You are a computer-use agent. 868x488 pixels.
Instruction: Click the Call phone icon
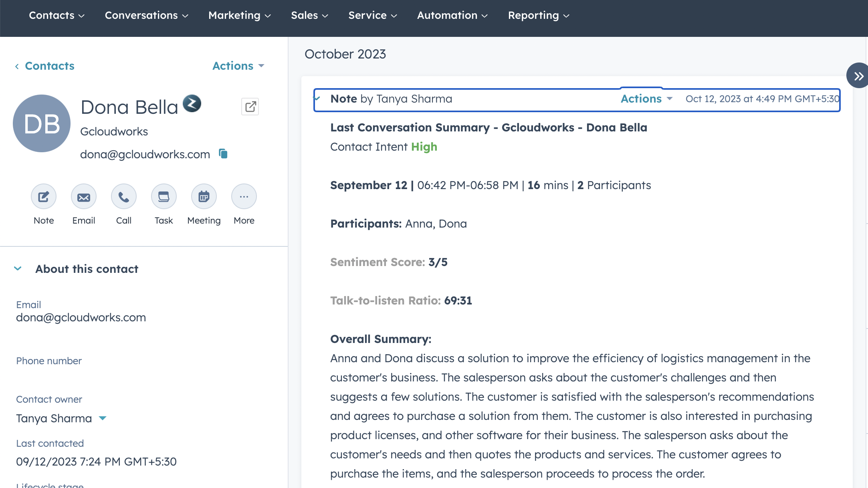click(x=124, y=197)
